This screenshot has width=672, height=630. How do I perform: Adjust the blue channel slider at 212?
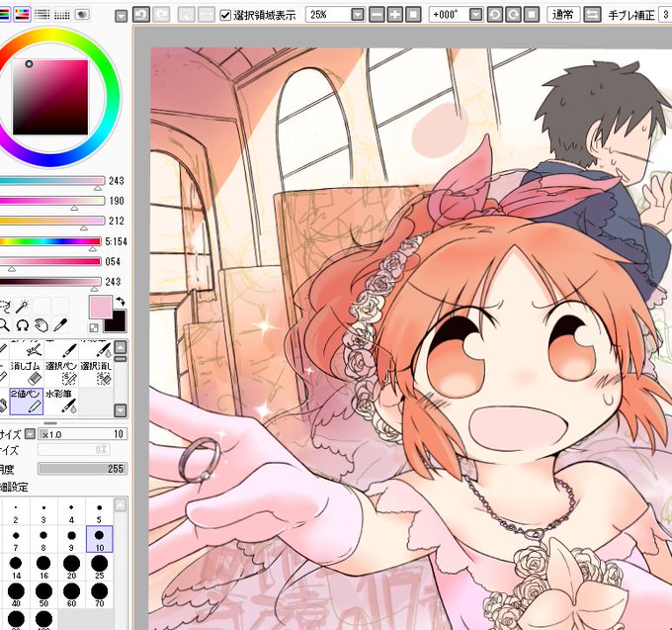point(51,221)
